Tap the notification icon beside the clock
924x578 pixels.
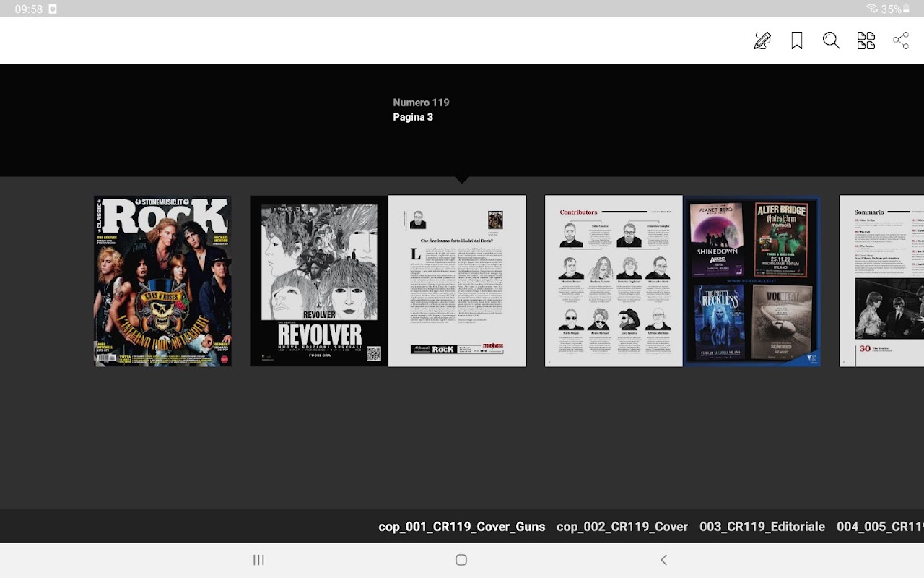pos(53,9)
